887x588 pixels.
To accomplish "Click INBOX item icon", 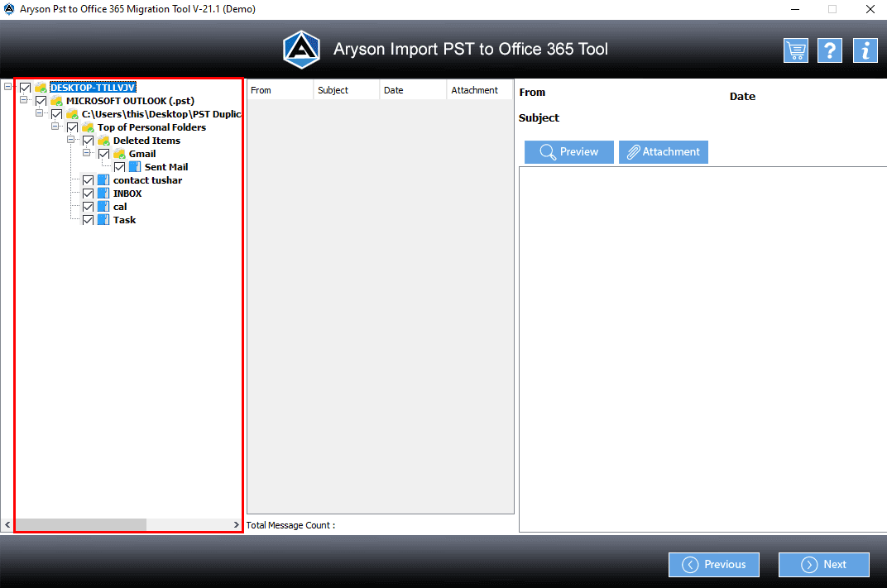I will [103, 194].
